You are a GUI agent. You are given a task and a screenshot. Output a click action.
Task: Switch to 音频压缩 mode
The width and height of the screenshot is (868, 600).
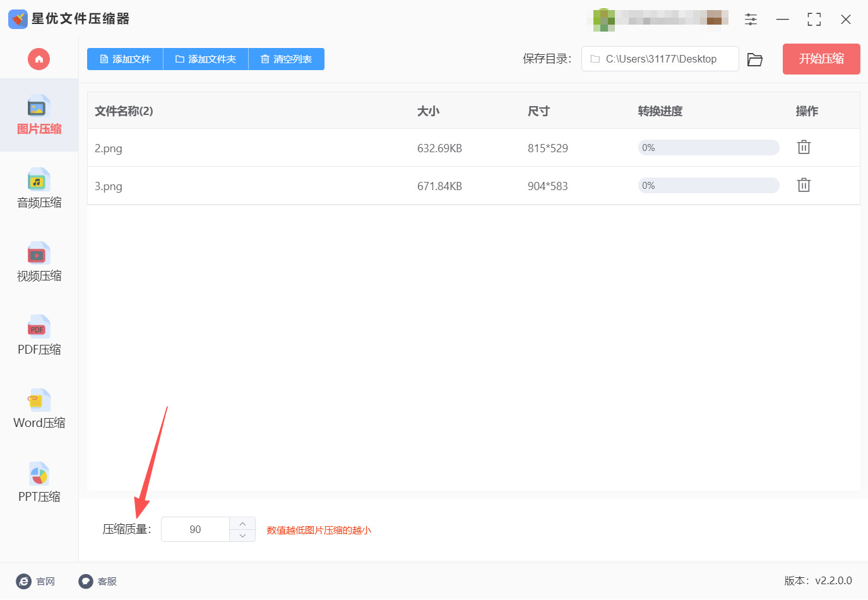38,189
